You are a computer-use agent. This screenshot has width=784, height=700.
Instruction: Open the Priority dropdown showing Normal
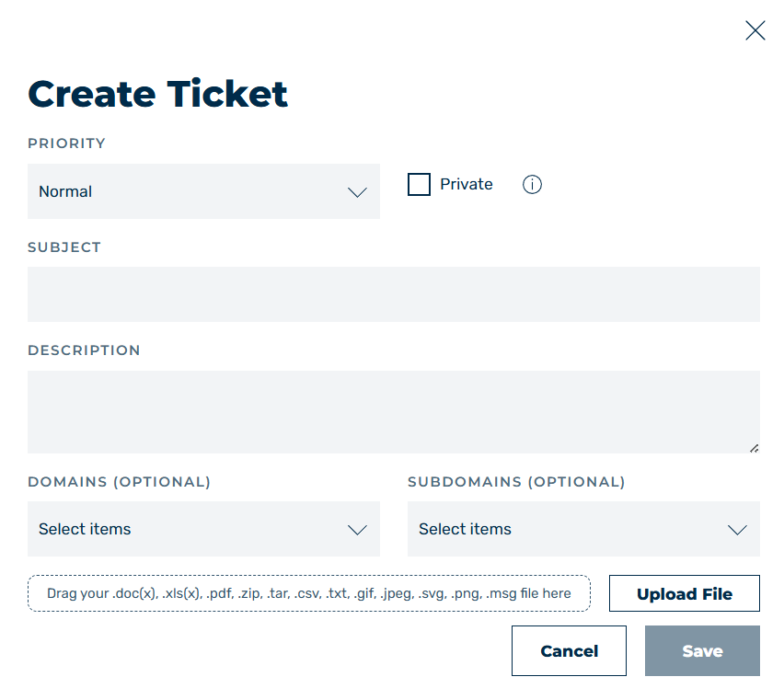pos(203,191)
